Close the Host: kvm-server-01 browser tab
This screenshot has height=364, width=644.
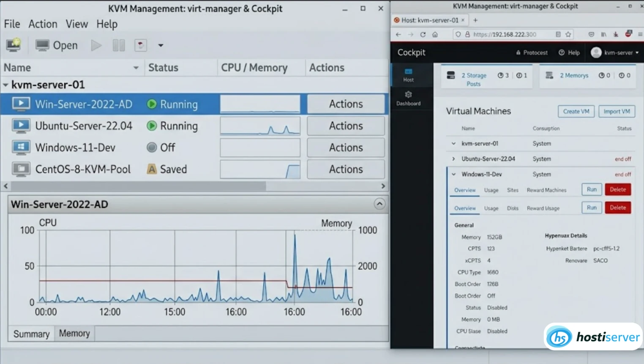point(463,20)
